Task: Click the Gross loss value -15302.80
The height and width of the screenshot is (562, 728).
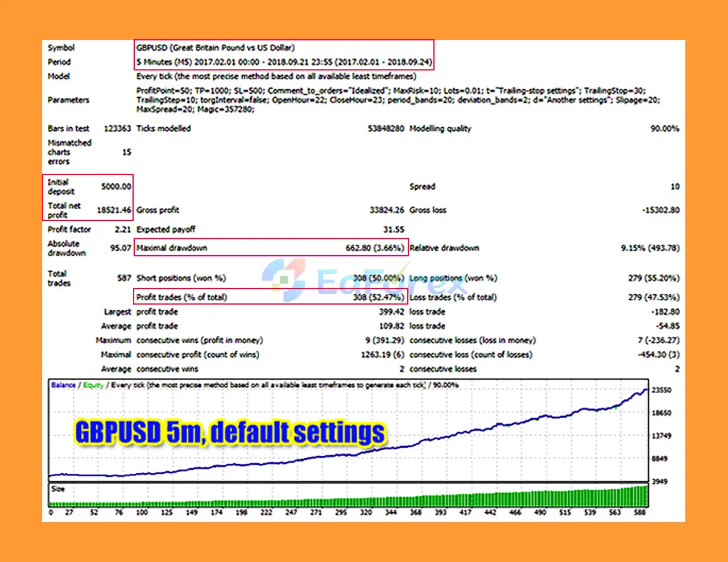Action: pyautogui.click(x=660, y=210)
